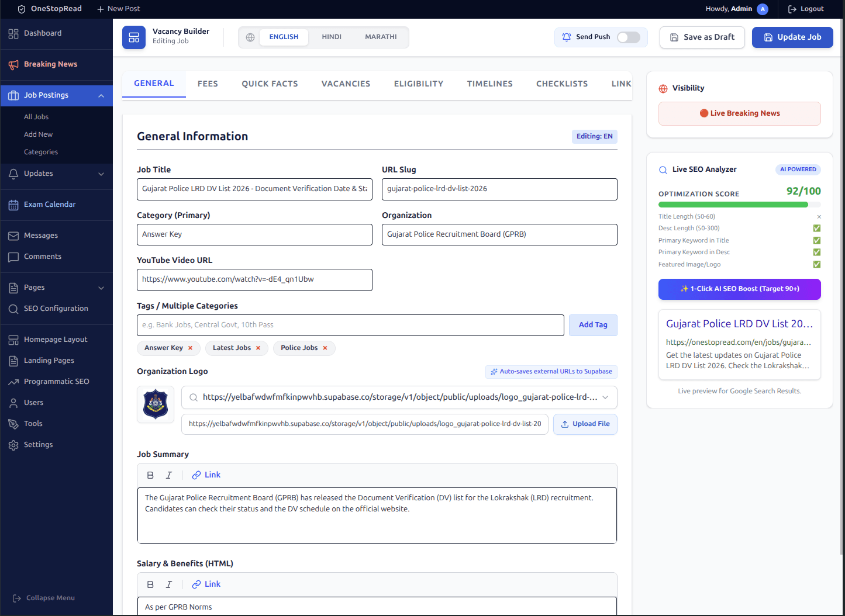Open Homepage Layout icon in sidebar
Screen dimensions: 845x616
point(13,340)
